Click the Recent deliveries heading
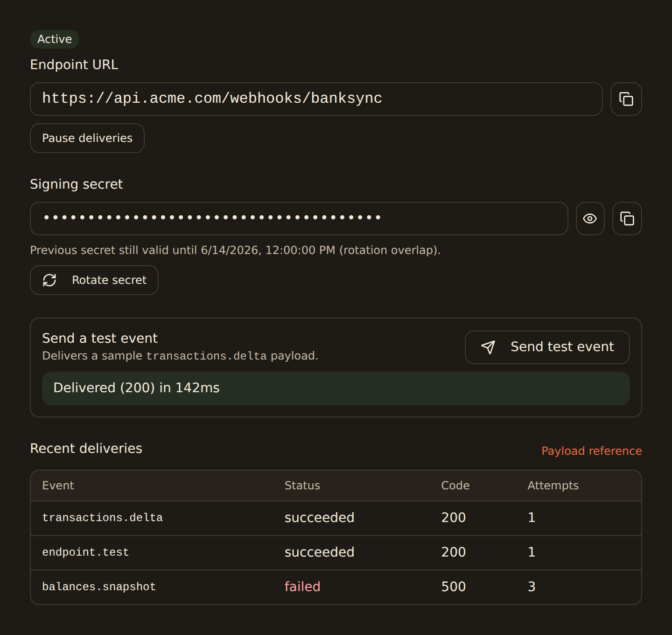Viewport: 672px width, 635px height. pyautogui.click(x=86, y=448)
